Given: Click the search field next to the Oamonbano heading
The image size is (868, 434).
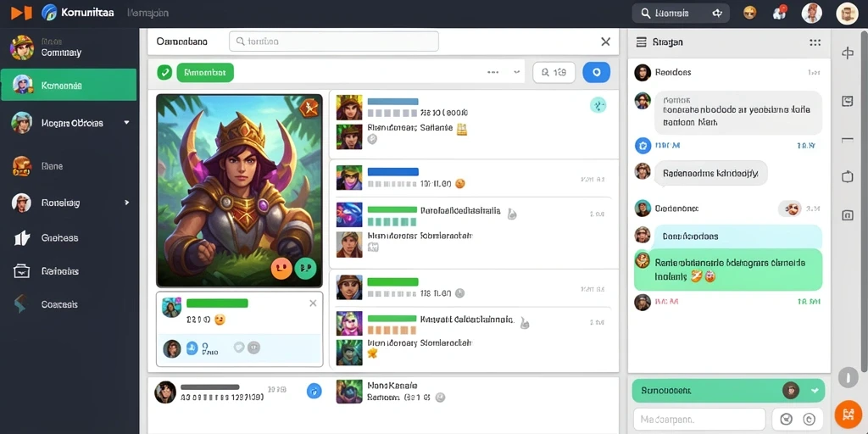Looking at the screenshot, I should point(334,41).
